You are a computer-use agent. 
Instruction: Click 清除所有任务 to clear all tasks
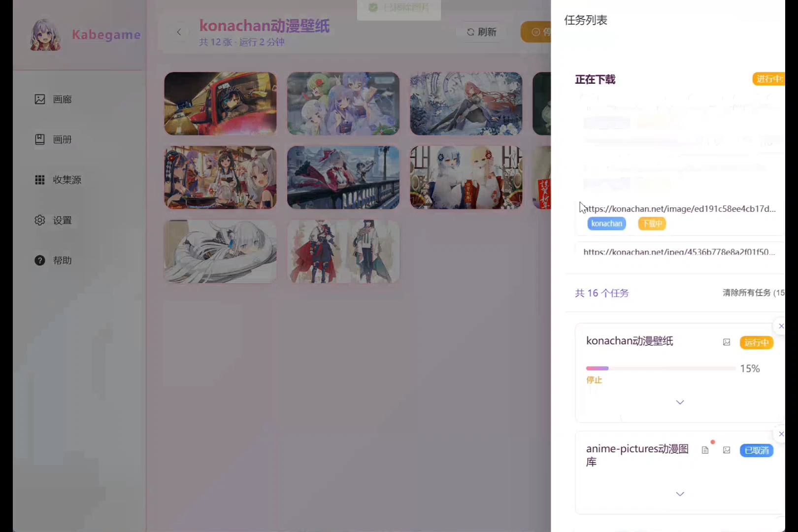[x=754, y=293]
